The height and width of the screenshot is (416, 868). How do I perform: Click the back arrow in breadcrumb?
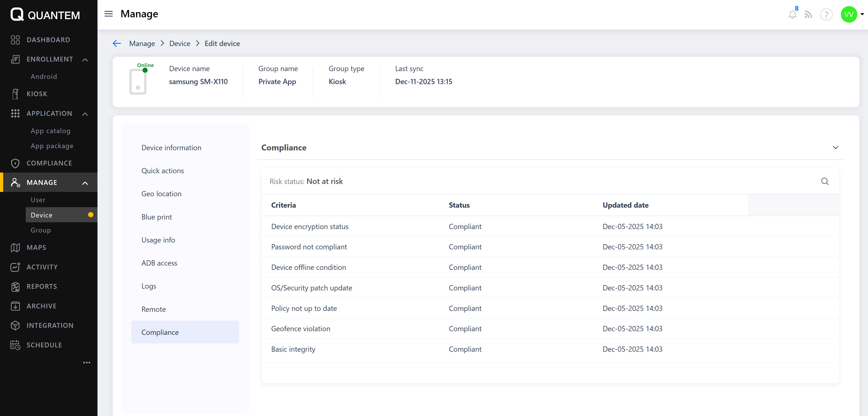point(117,44)
